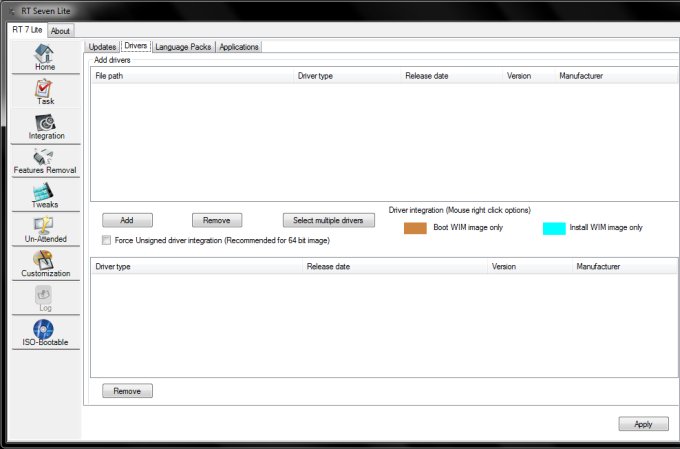680x449 pixels.
Task: Click upper list Manufacturer column header
Action: [x=616, y=76]
